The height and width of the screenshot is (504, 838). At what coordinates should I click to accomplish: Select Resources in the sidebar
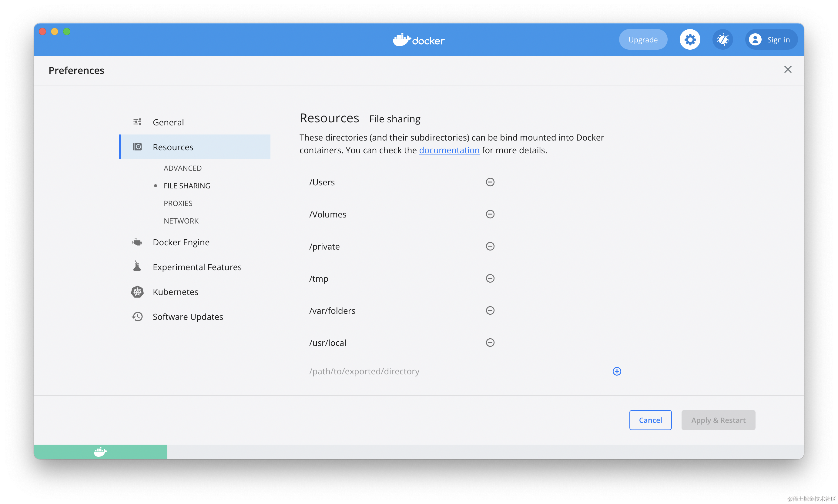tap(173, 147)
